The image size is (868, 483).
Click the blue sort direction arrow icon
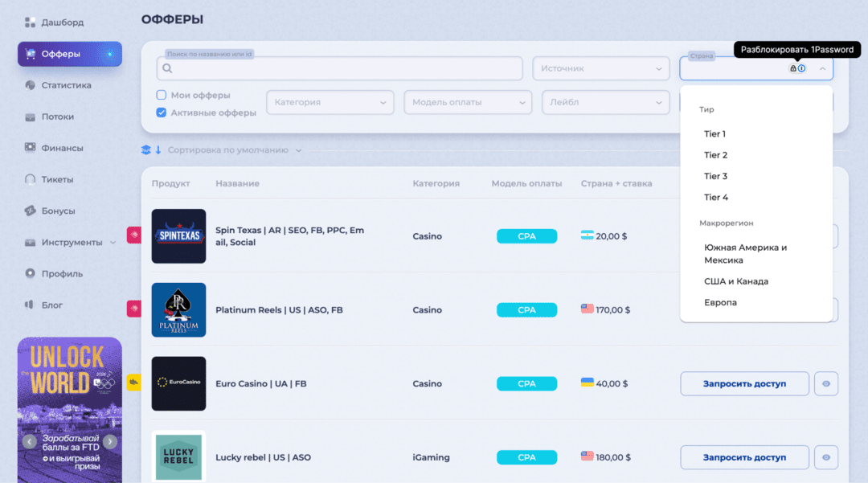click(158, 149)
